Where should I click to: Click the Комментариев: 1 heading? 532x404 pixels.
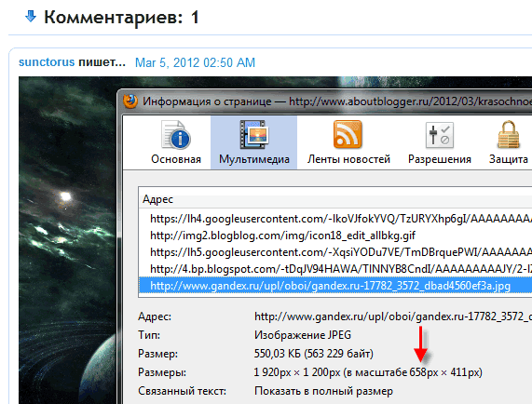[x=121, y=17]
